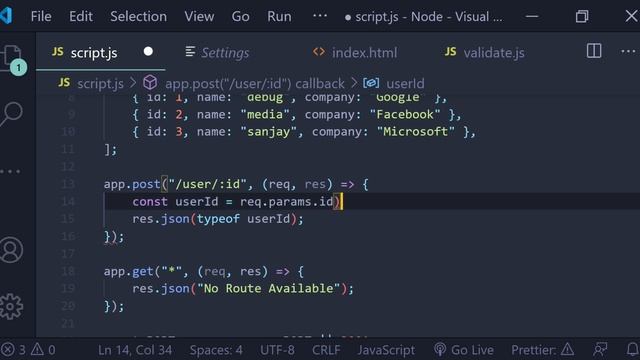Show hidden menu items via ellipsis
Screen dimensions: 640x360
pyautogui.click(x=320, y=16)
